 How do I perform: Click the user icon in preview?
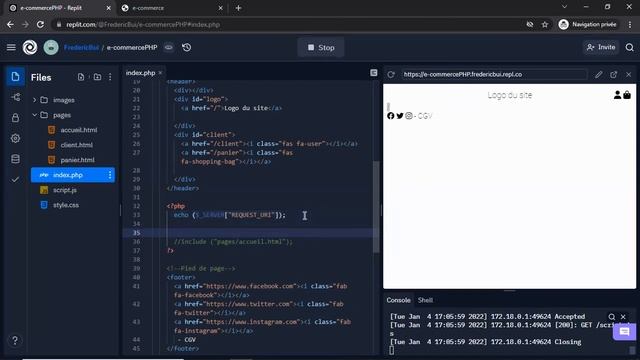(x=618, y=95)
